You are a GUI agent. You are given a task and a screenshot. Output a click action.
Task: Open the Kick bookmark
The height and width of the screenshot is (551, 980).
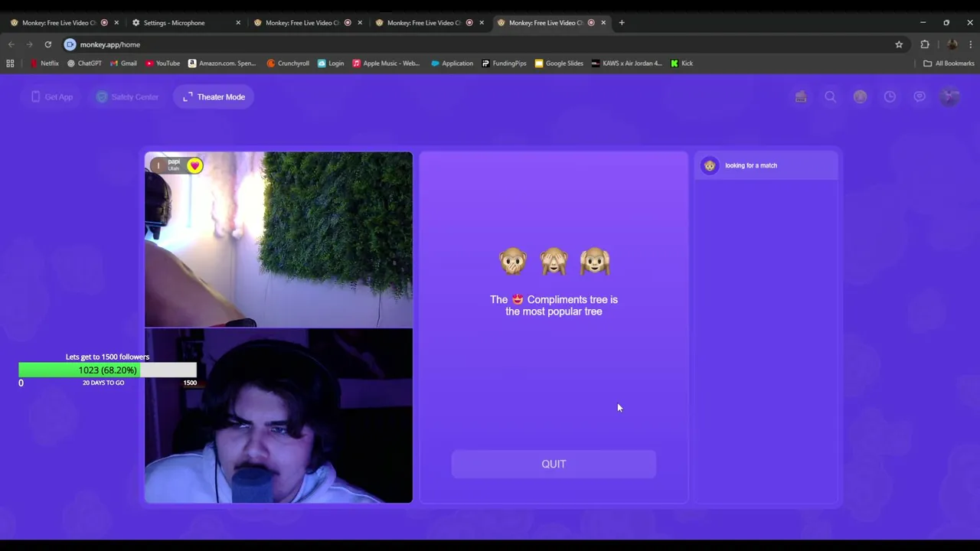click(x=681, y=64)
